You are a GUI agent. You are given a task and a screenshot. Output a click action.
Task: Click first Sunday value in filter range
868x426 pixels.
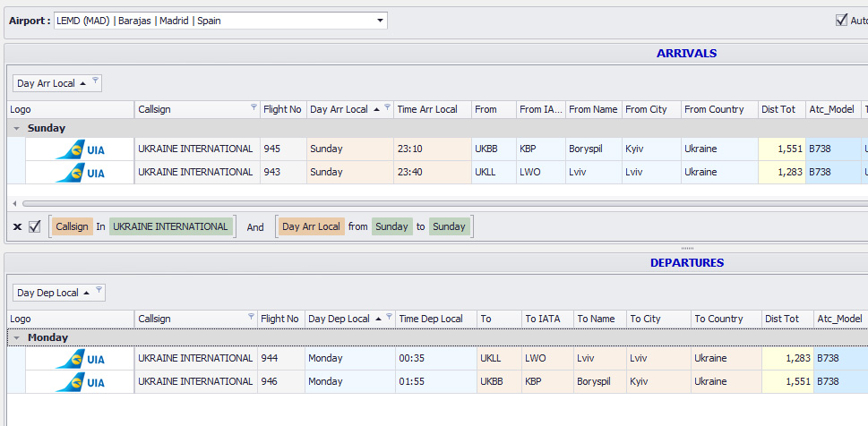392,226
